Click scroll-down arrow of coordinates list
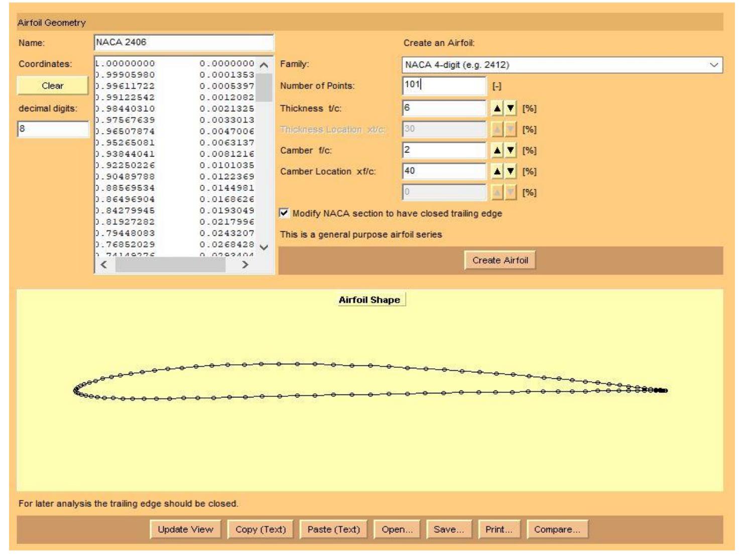This screenshot has width=746, height=560. click(264, 247)
